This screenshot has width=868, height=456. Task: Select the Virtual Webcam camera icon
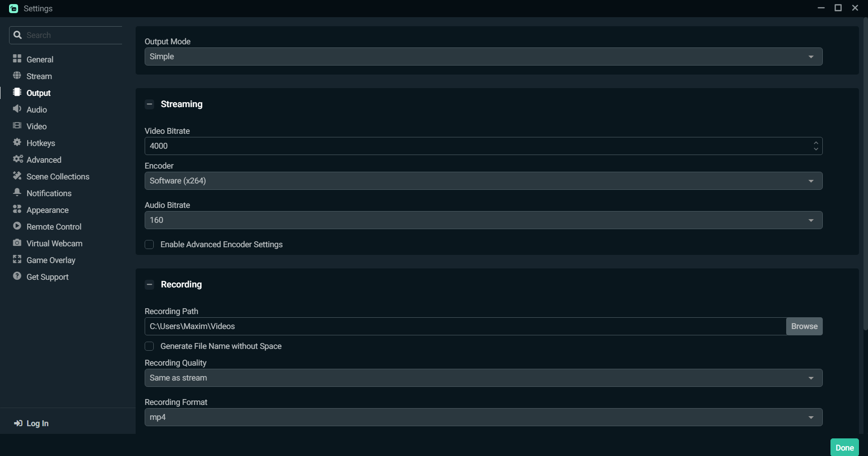[x=17, y=243]
